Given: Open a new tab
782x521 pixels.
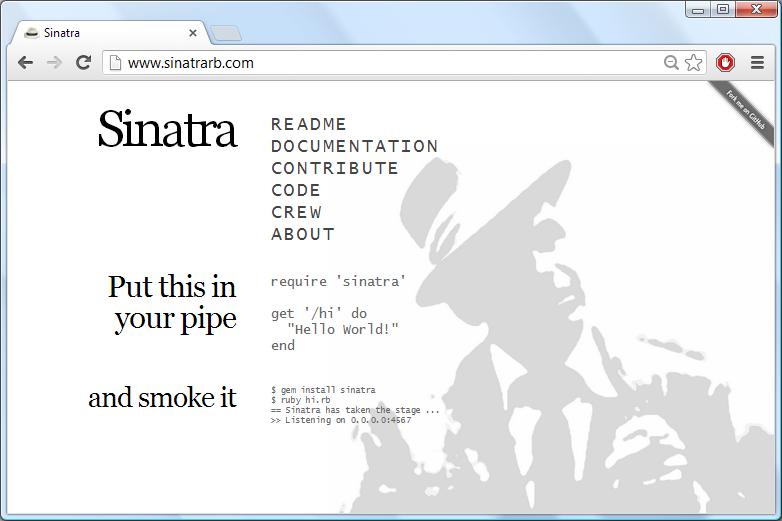Looking at the screenshot, I should tap(227, 34).
